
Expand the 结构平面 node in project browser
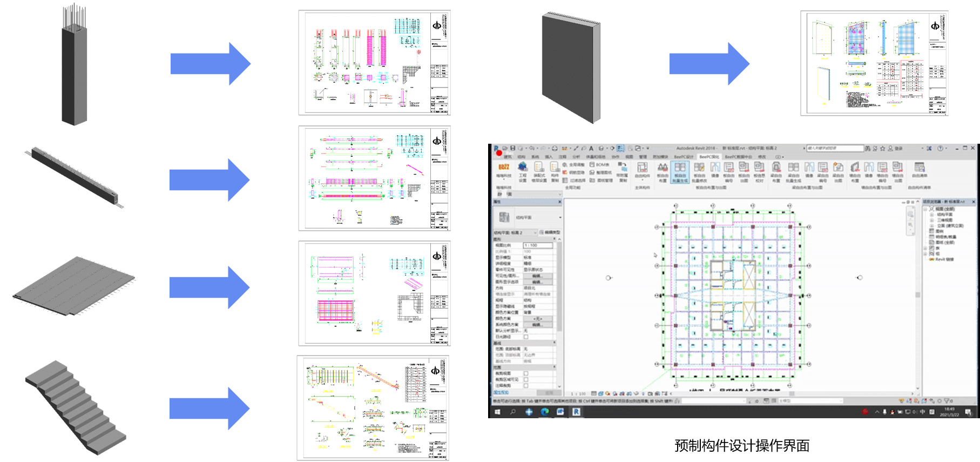931,215
